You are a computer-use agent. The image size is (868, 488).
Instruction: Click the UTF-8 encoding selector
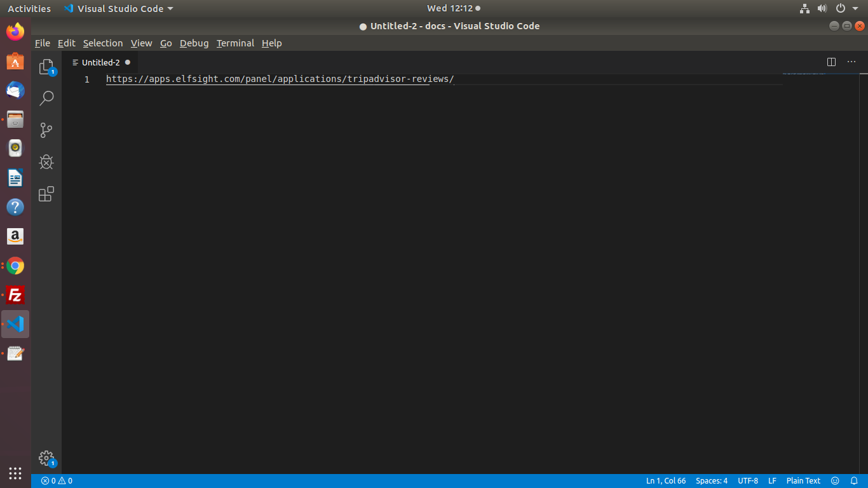748,481
